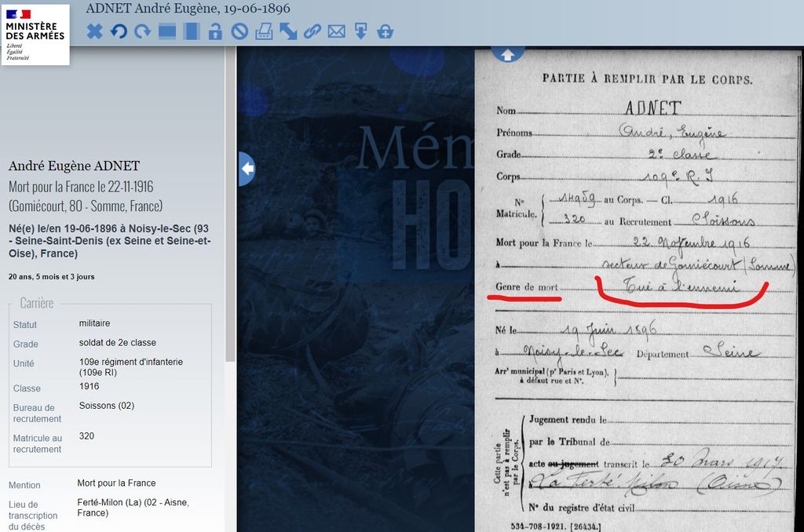Select the Statut value militaire
The width and height of the screenshot is (804, 532).
click(94, 323)
